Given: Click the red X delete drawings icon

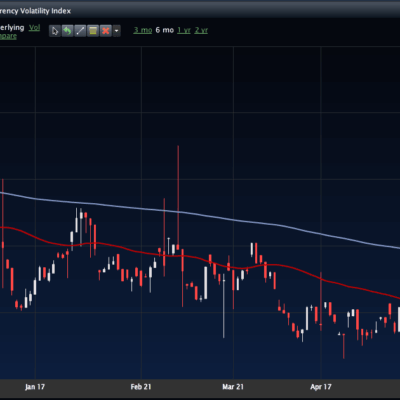Looking at the screenshot, I should tap(105, 31).
